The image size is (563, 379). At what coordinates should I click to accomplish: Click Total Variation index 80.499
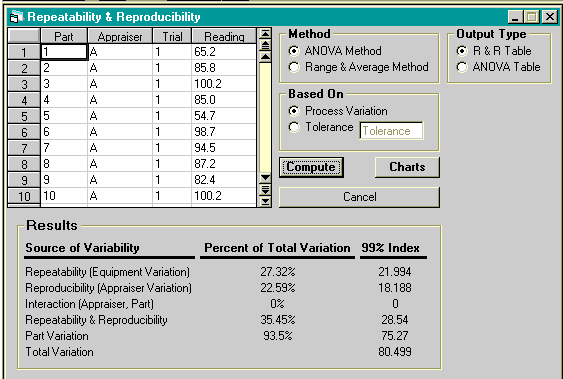point(395,352)
